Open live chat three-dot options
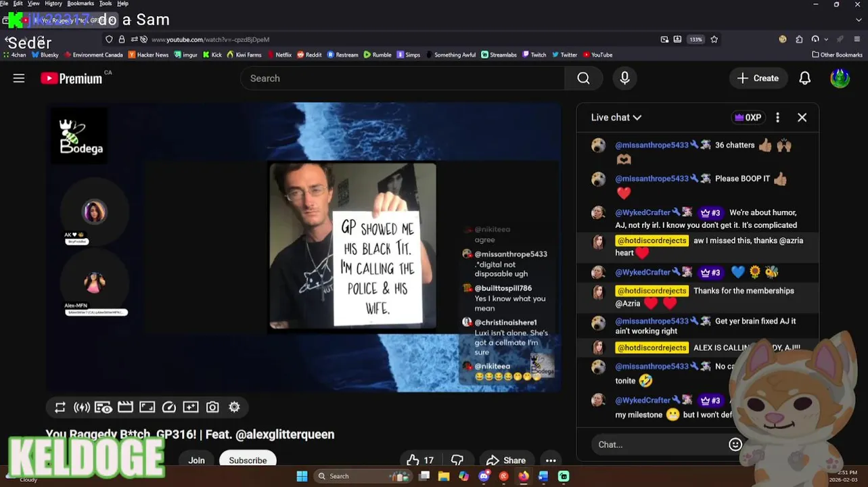The image size is (868, 487). click(777, 118)
